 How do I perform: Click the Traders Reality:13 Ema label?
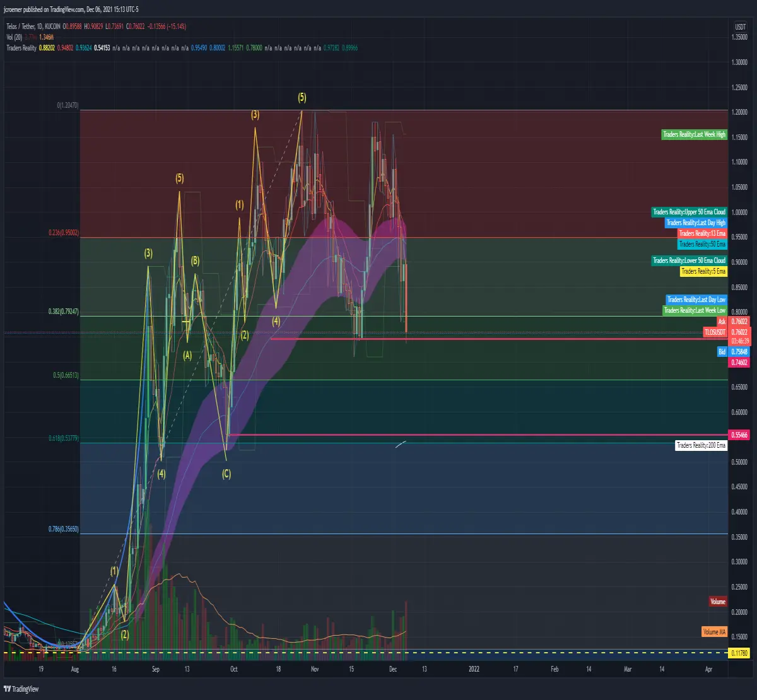(x=702, y=233)
